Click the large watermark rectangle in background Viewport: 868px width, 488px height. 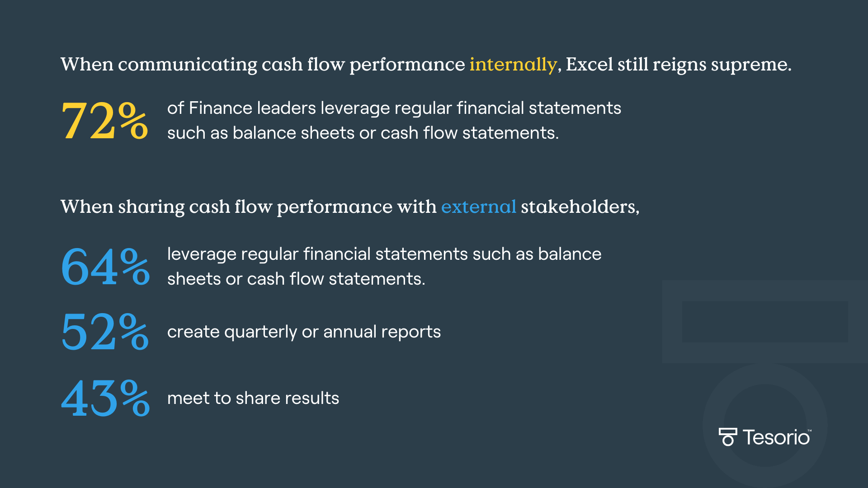[x=764, y=321]
